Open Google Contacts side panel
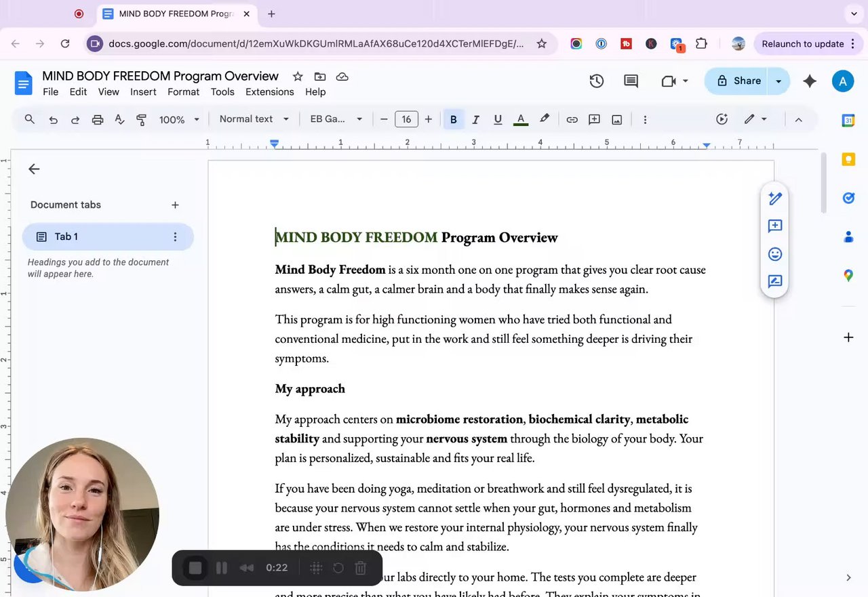 [x=848, y=236]
